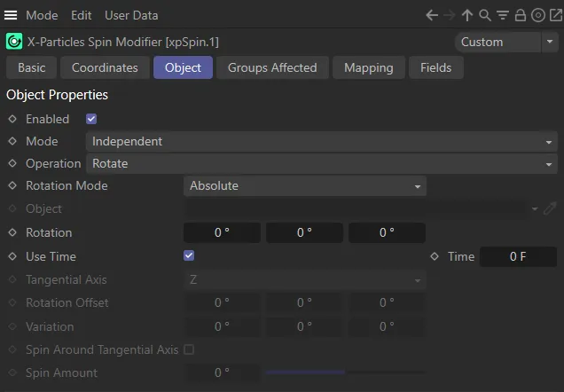Click the Time field showing 0 F
564x392 pixels.
tap(518, 256)
